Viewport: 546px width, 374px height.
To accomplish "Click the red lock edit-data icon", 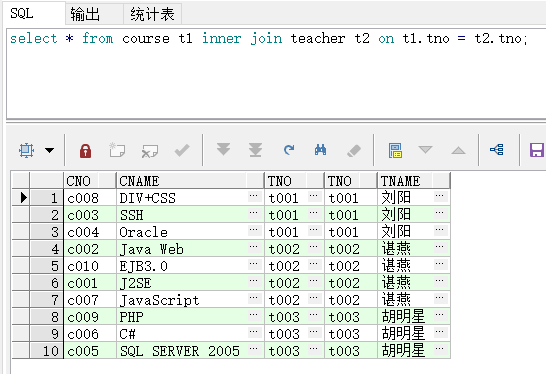I will tap(85, 150).
